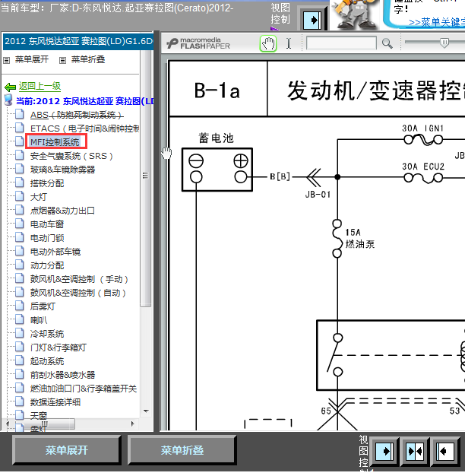Open ABS（防抱死制动系统） tree item
This screenshot has height=476, width=465.
77,115
